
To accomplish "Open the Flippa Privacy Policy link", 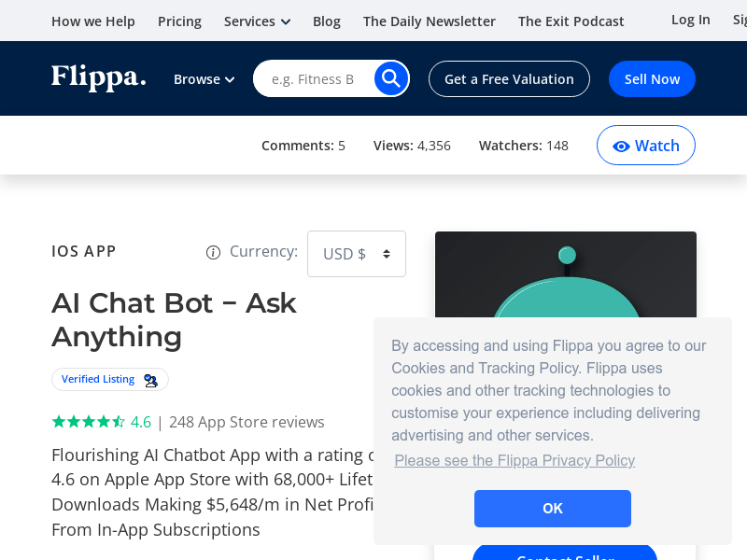I will (514, 460).
